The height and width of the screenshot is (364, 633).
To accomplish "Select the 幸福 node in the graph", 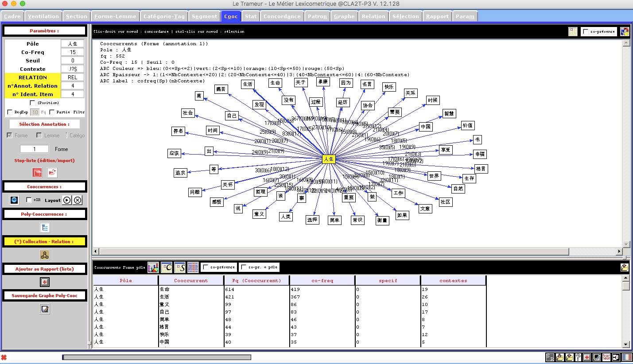I will (480, 154).
